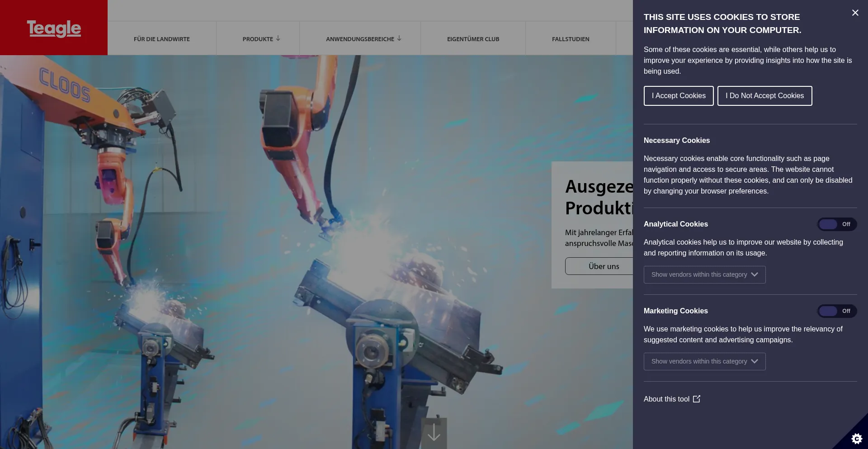Click the scroll-down arrow icon on the hero image

tap(434, 432)
